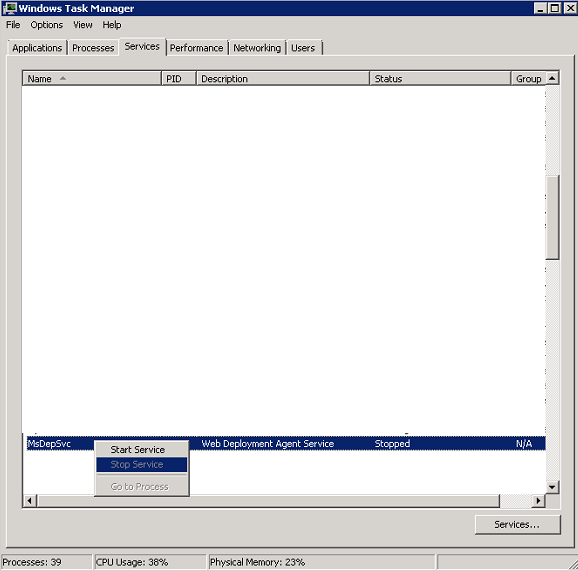Click the vertical scrollbar down arrow
Image resolution: width=578 pixels, height=571 pixels.
[552, 487]
